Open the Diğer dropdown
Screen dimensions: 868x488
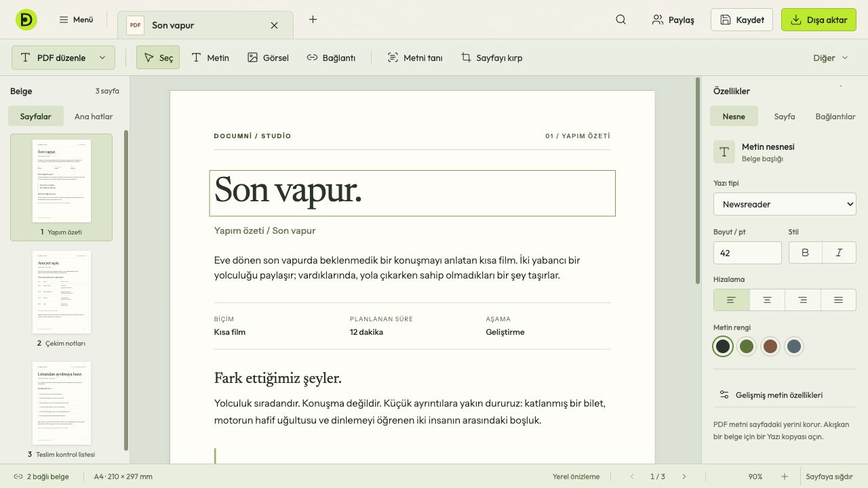click(x=831, y=58)
